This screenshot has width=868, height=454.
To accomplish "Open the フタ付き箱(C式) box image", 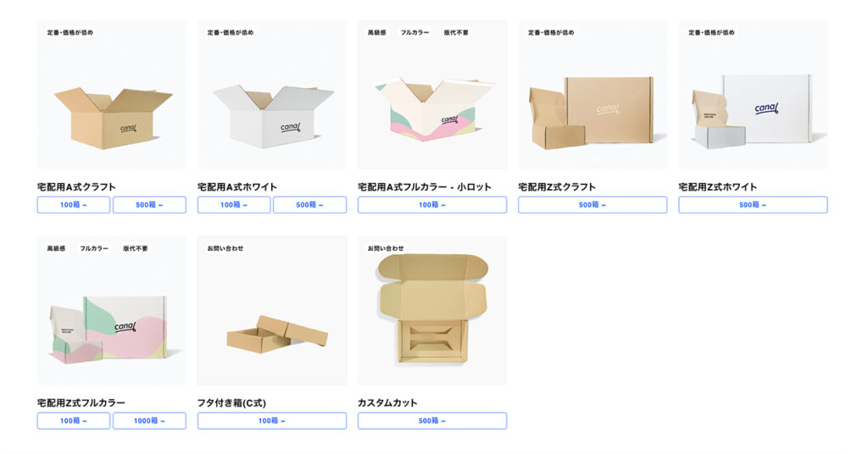I will (272, 310).
